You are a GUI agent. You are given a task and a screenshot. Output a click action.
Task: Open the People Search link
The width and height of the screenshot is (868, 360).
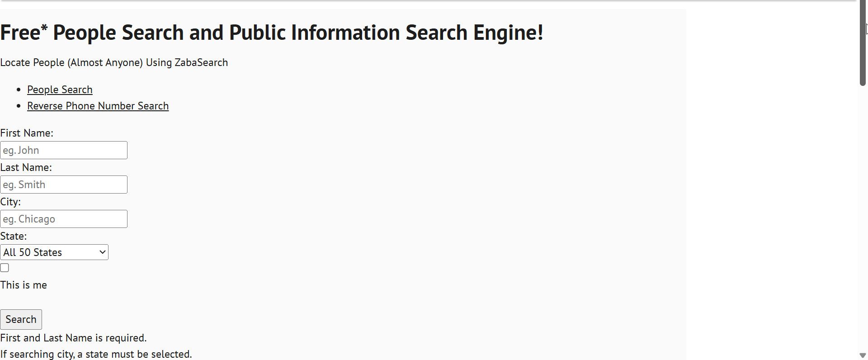coord(60,90)
